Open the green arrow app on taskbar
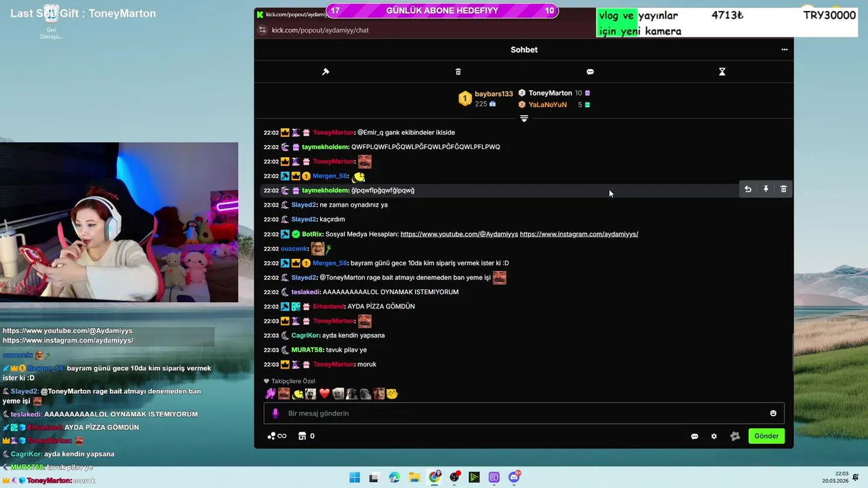The width and height of the screenshot is (868, 488). pyautogui.click(x=475, y=477)
